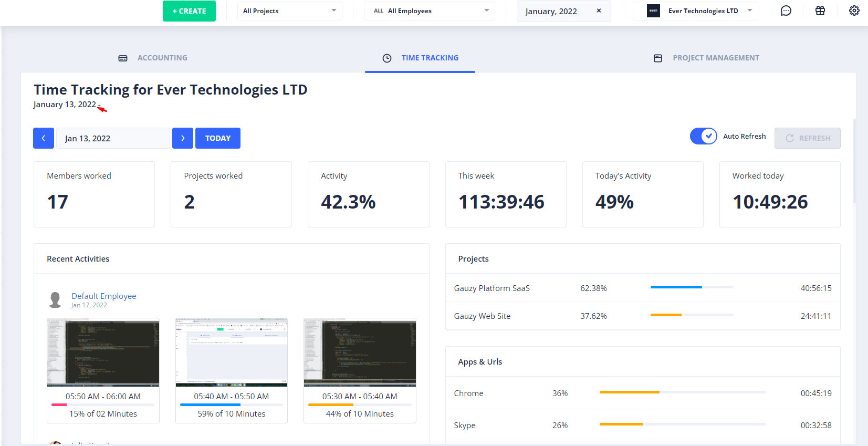Viewport: 868px width, 446px height.
Task: Select Gauzy Web Site project row
Action: (x=643, y=316)
